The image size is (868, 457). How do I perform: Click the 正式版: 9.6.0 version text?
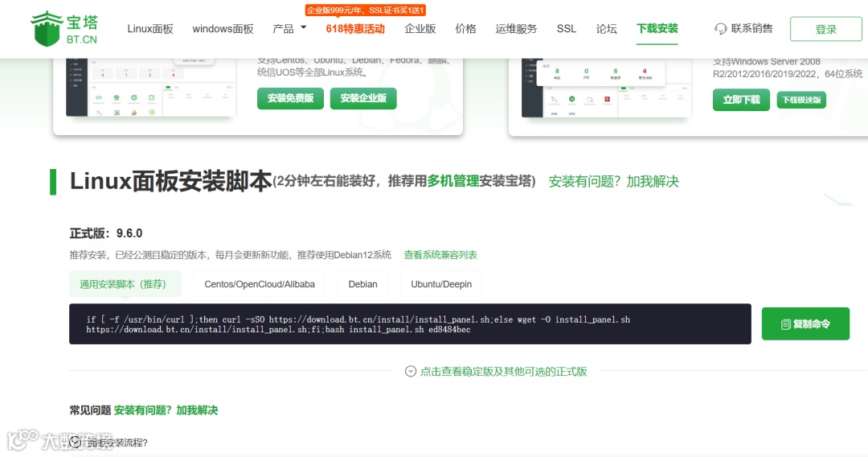106,233
